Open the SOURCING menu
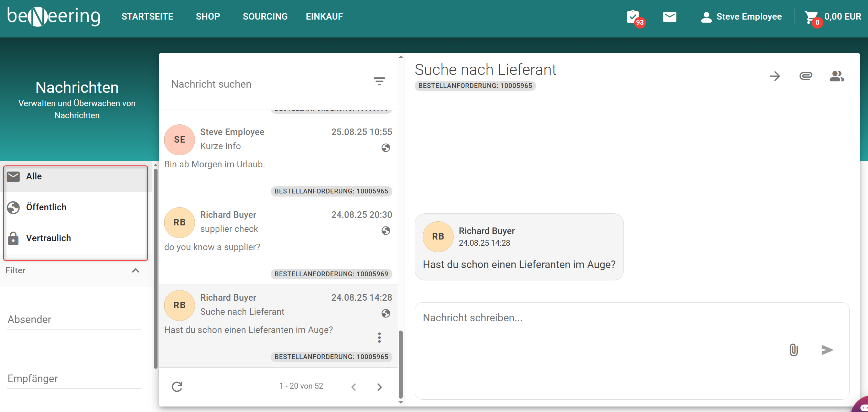Viewport: 868px width, 412px height. 265,16
